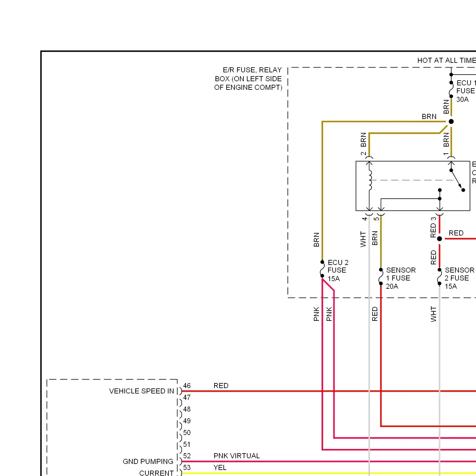
Task: Click relay terminal number 3
Action: coord(433,219)
